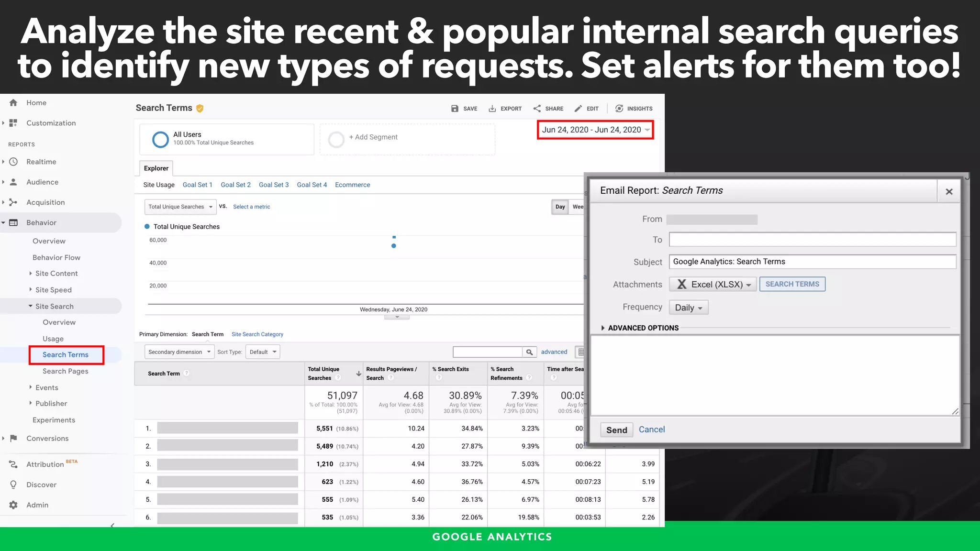
Task: Select the Explorer tab
Action: pos(156,168)
